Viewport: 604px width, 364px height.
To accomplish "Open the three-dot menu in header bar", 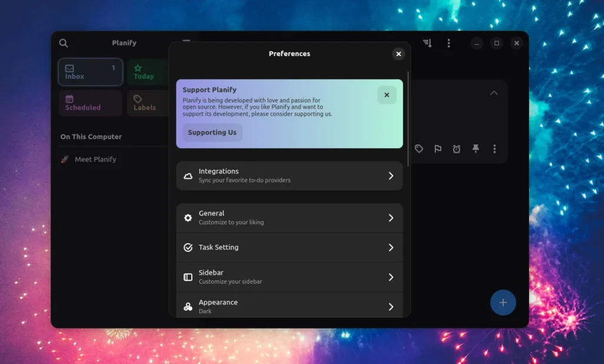I will [449, 43].
